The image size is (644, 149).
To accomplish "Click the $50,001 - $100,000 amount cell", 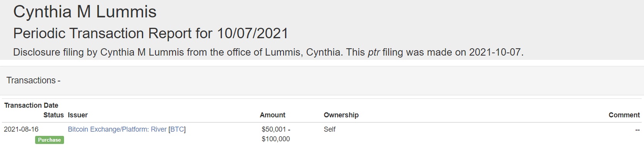I will (x=276, y=134).
